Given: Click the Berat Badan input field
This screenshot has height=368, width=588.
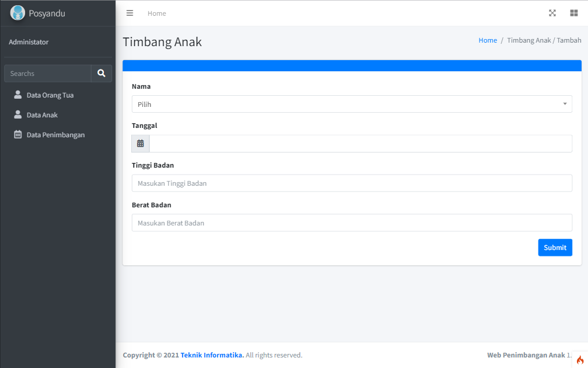Looking at the screenshot, I should pyautogui.click(x=352, y=223).
